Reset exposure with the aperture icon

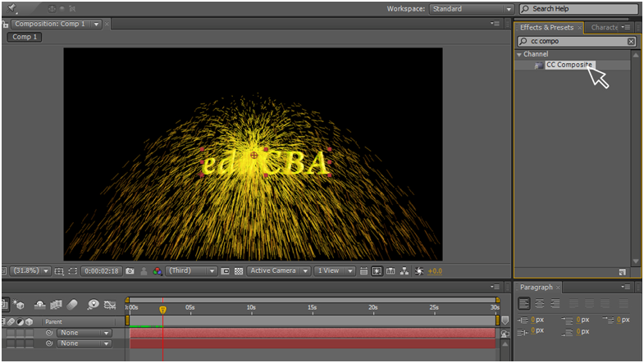click(419, 271)
